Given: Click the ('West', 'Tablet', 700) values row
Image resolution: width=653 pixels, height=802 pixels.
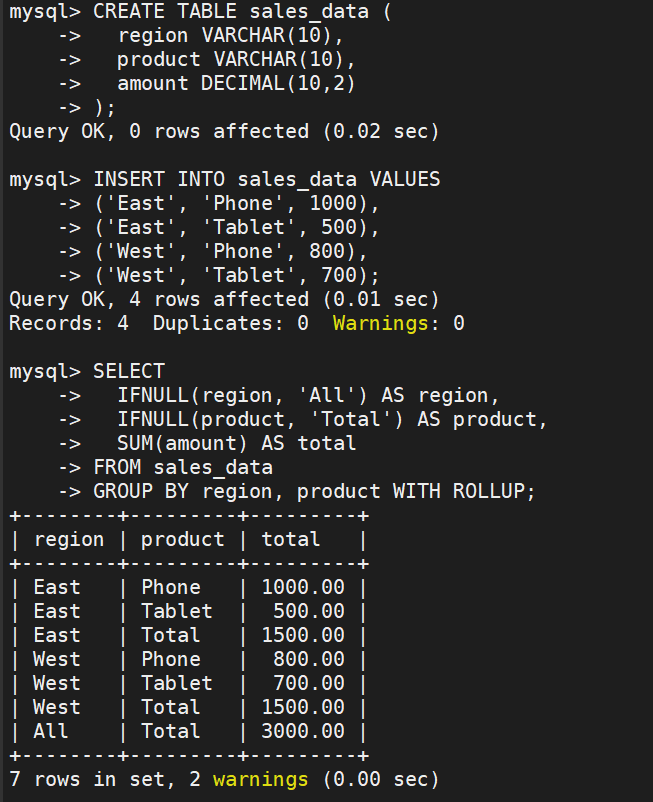Looking at the screenshot, I should 240,276.
